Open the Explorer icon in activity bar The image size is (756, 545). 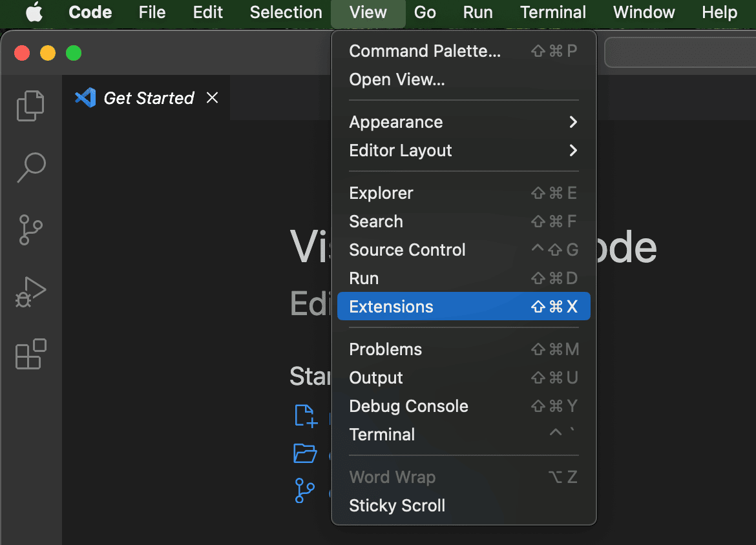[30, 106]
